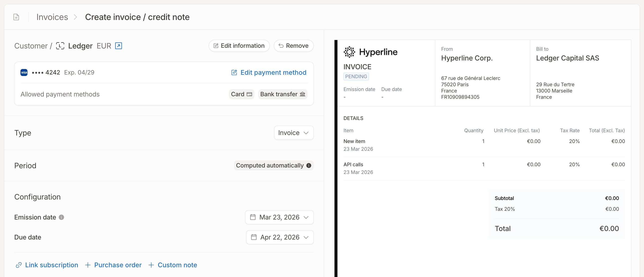Click the Visa card brand icon
The height and width of the screenshot is (277, 644).
point(24,73)
